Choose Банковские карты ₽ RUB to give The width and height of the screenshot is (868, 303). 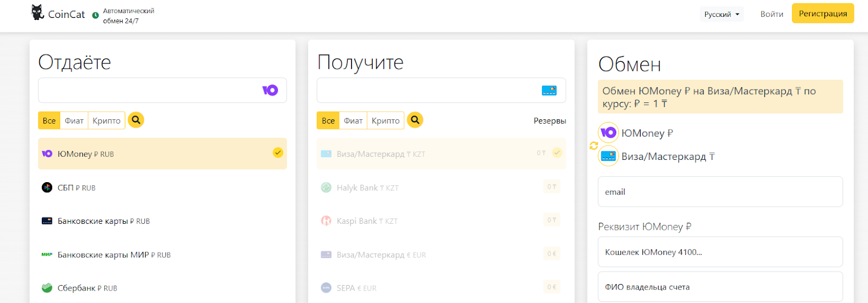point(162,221)
